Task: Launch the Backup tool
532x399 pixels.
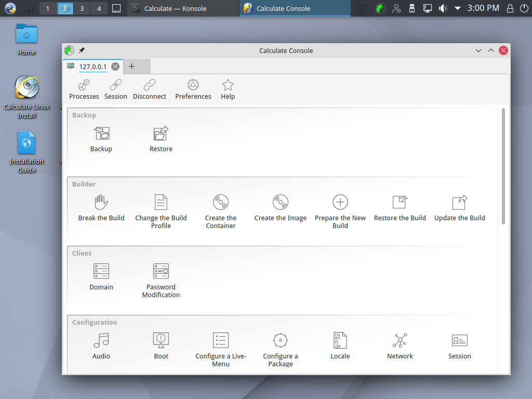Action: coord(101,139)
